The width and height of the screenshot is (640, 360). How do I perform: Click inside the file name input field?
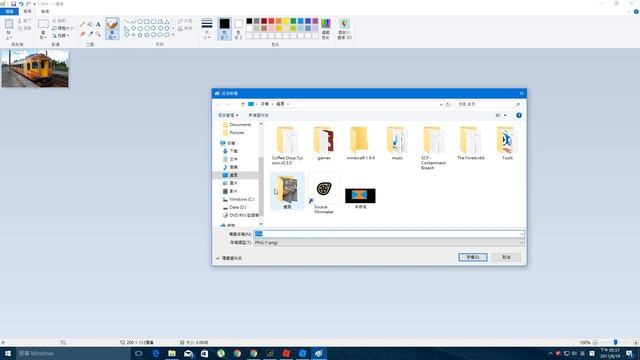pyautogui.click(x=388, y=234)
